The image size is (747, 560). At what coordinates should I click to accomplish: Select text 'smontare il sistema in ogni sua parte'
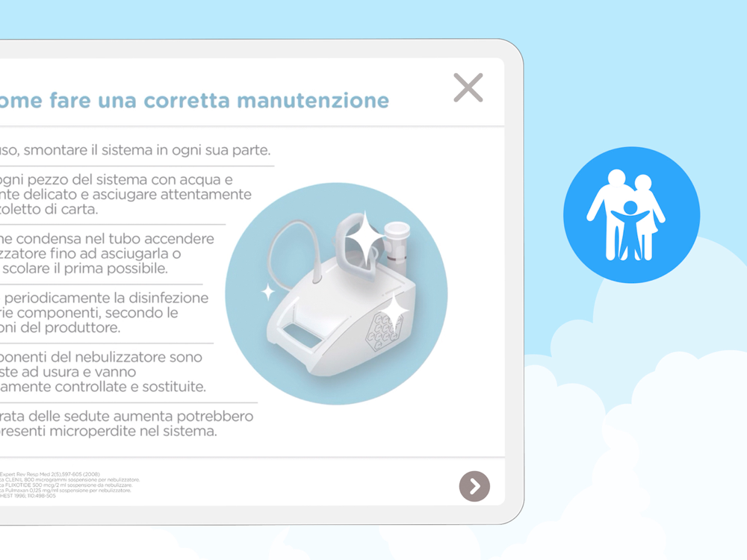click(x=147, y=151)
